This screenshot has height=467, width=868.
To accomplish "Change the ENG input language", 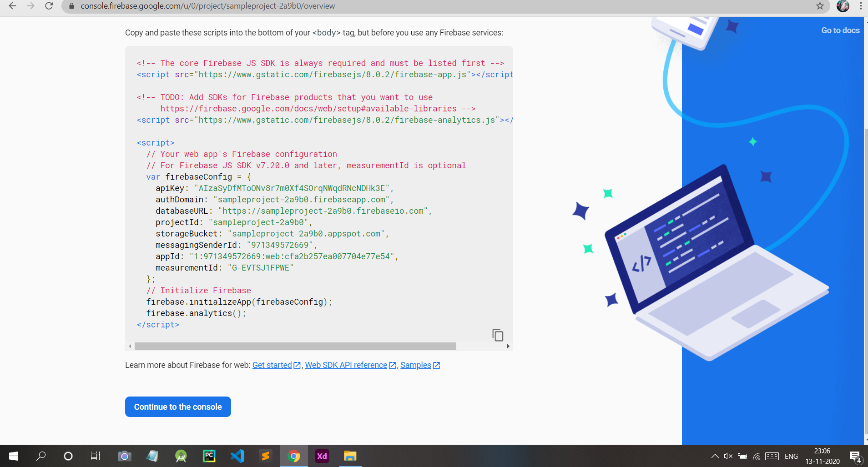I will click(x=791, y=456).
